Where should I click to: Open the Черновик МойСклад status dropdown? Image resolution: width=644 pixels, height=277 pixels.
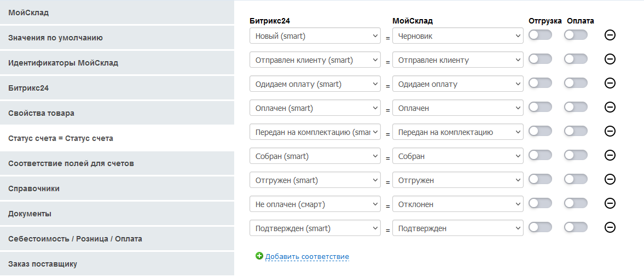tap(457, 36)
